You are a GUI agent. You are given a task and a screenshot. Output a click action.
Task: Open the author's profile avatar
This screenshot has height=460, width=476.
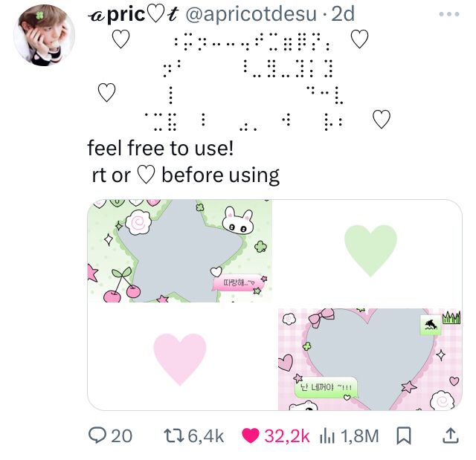point(44,35)
